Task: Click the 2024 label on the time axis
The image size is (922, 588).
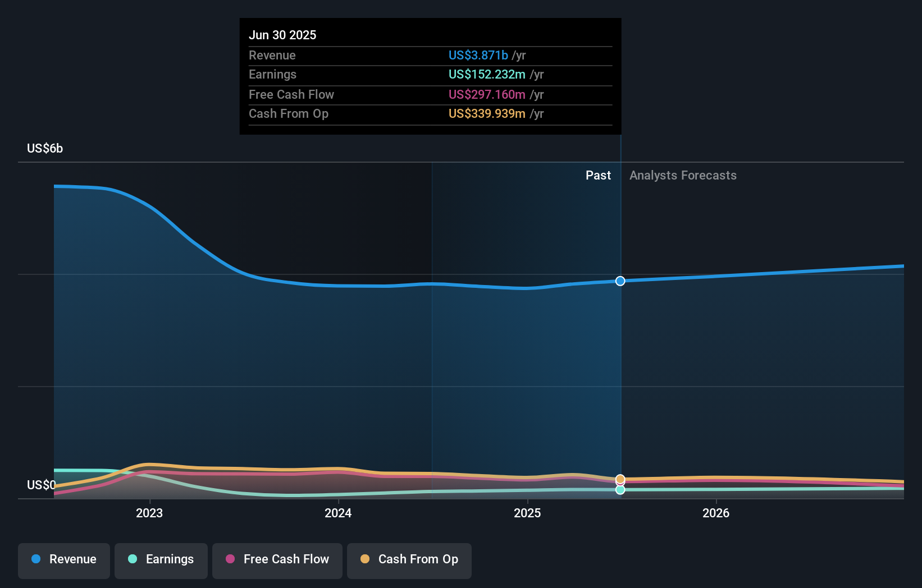Action: point(337,513)
